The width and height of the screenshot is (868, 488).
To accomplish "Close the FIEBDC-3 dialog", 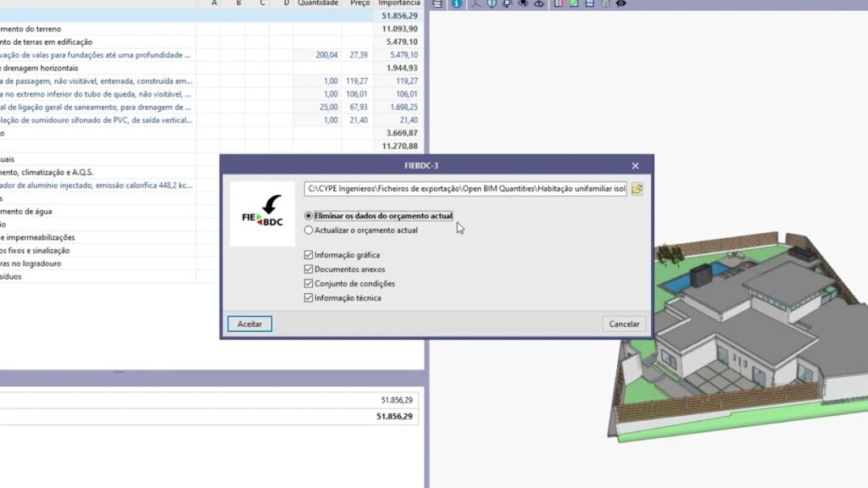I will click(x=635, y=166).
